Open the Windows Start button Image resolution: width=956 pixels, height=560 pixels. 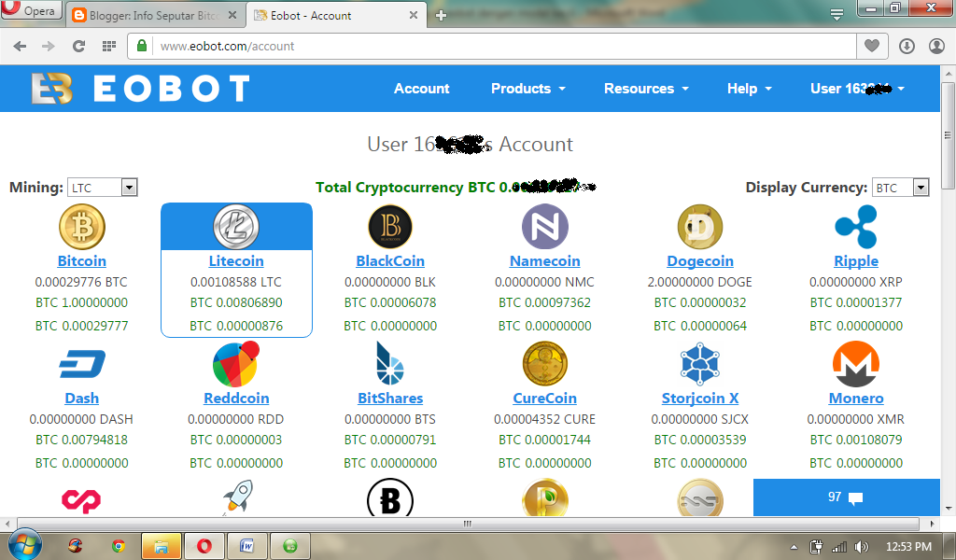24,544
